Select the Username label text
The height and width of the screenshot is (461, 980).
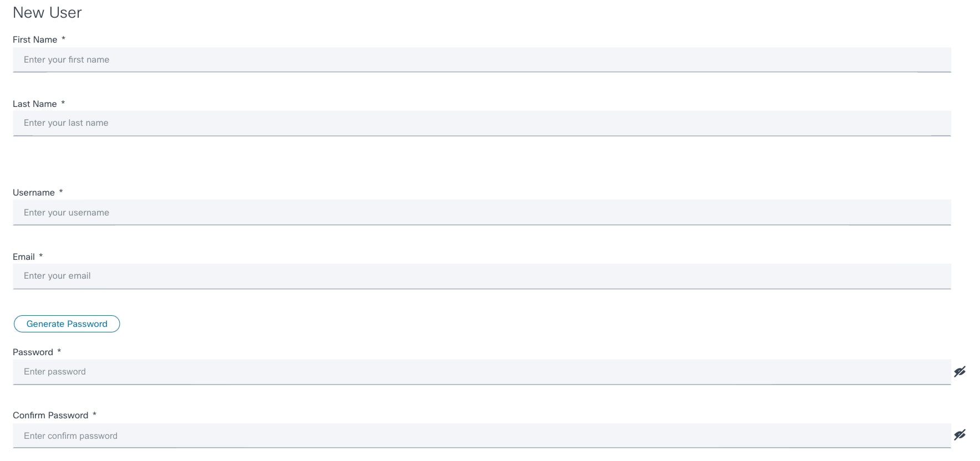click(34, 193)
